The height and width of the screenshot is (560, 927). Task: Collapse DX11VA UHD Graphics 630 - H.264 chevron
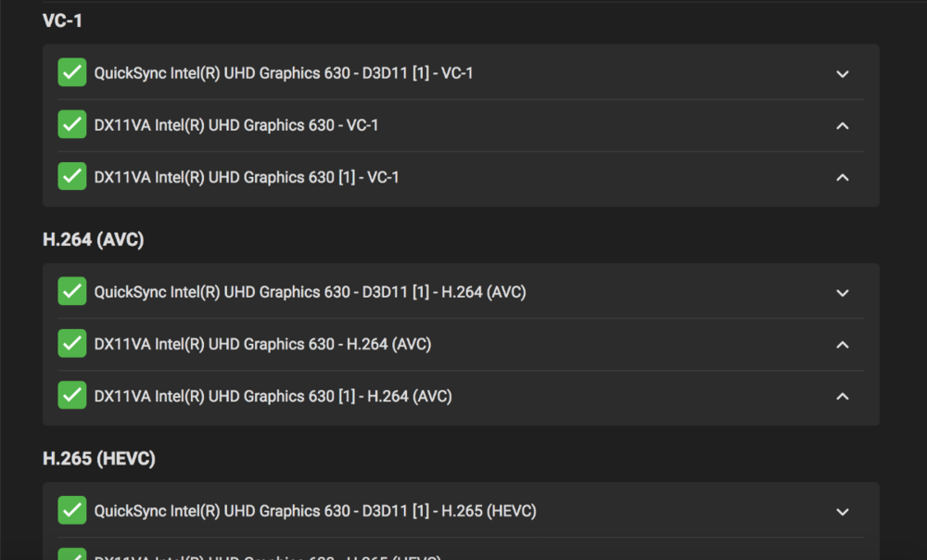(842, 344)
